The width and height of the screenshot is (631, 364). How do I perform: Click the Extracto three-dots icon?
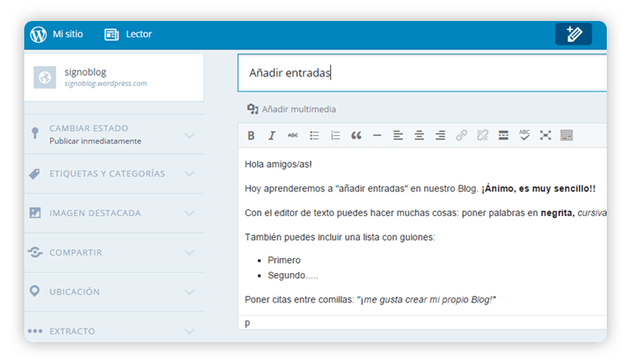[x=35, y=331]
